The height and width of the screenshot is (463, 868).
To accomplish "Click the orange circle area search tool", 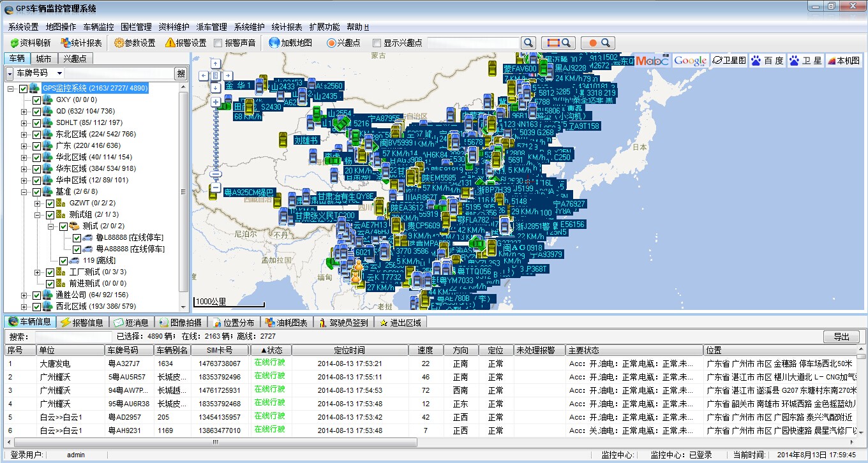I will point(598,43).
